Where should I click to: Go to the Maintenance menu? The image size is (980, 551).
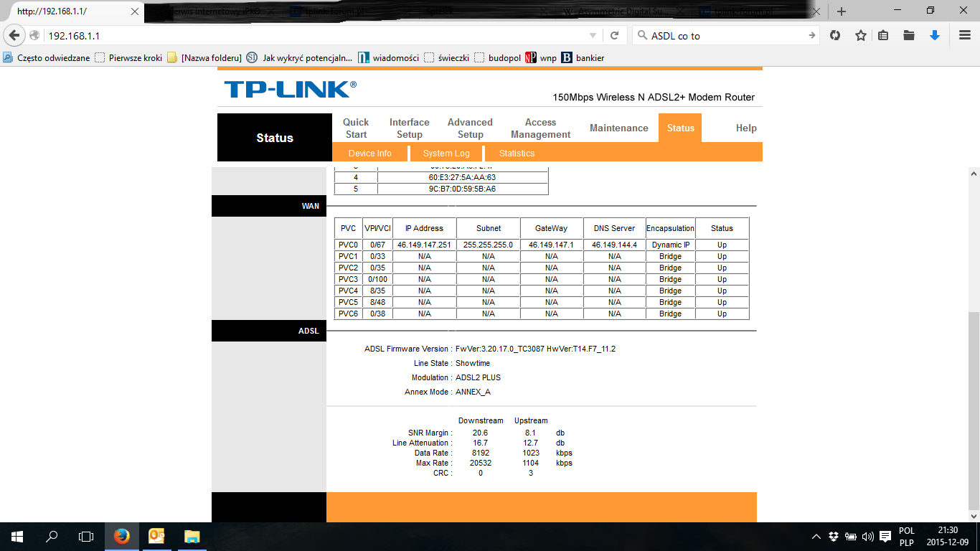click(618, 128)
